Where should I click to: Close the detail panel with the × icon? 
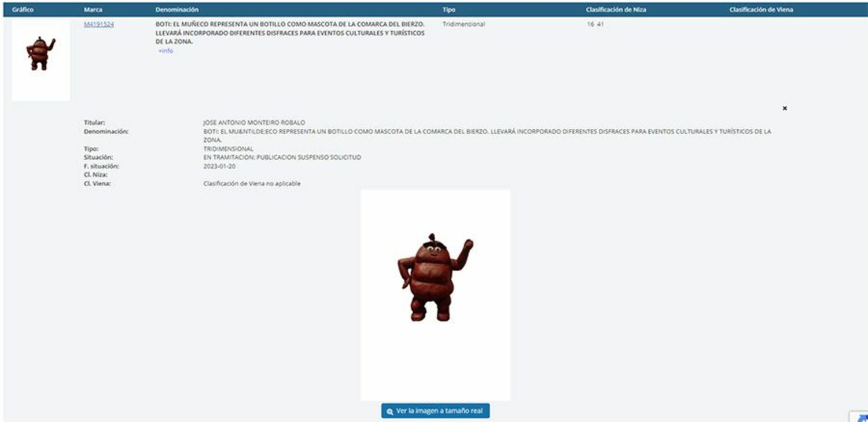(x=785, y=108)
